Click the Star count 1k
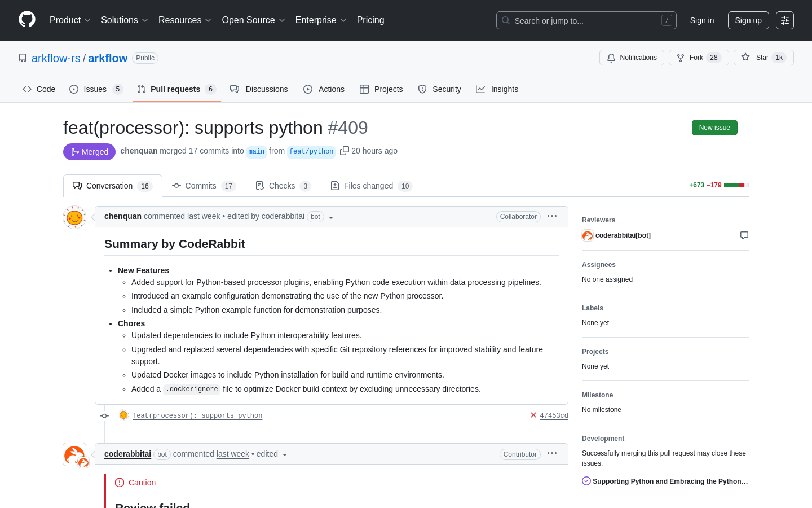This screenshot has width=812, height=508. 779,58
